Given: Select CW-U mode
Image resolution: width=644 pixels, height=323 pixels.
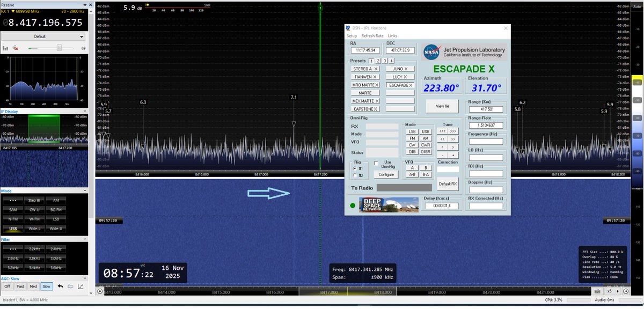Looking at the screenshot, I should (x=34, y=209).
